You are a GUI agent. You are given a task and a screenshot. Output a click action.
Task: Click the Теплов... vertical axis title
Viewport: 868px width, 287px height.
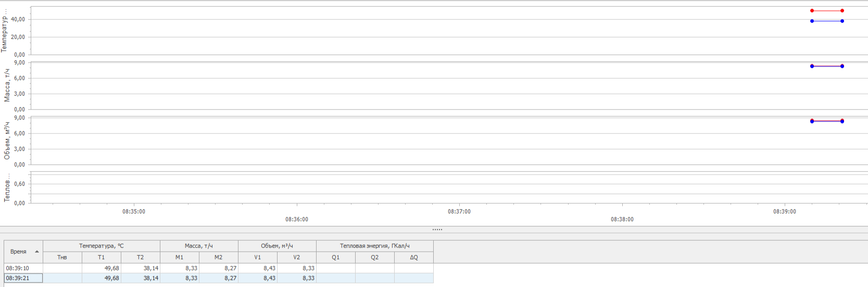click(7, 188)
